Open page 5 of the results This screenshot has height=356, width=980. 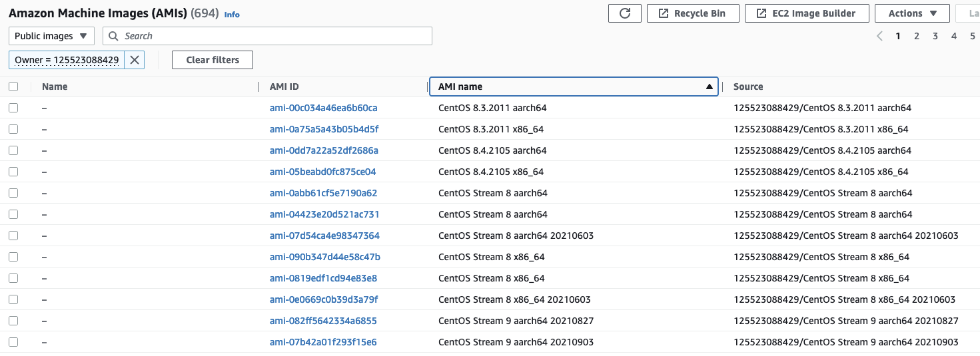click(973, 36)
